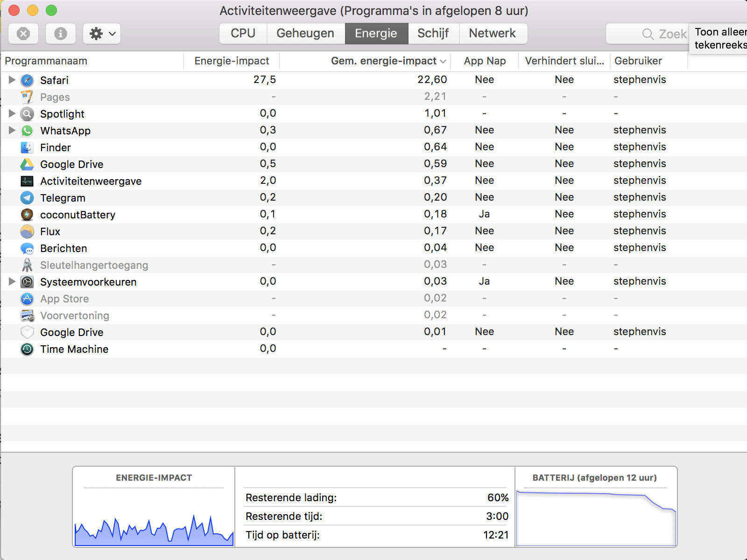Select the Sleutelhangertoegang row name

pyautogui.click(x=94, y=265)
